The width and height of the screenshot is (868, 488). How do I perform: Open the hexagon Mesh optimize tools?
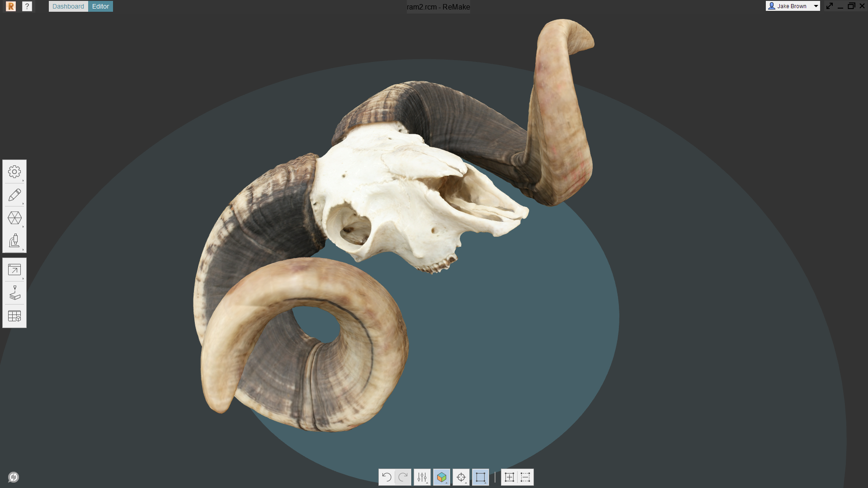point(14,218)
